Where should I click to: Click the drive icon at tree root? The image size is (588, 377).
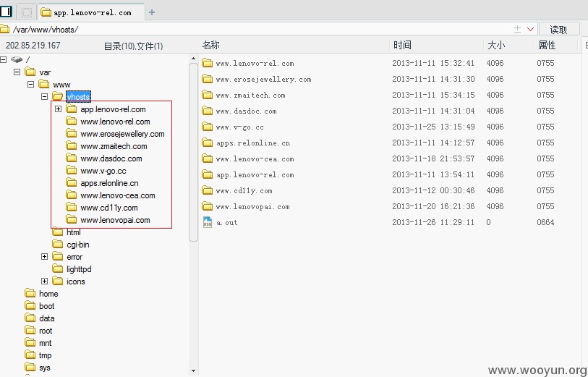tap(17, 59)
